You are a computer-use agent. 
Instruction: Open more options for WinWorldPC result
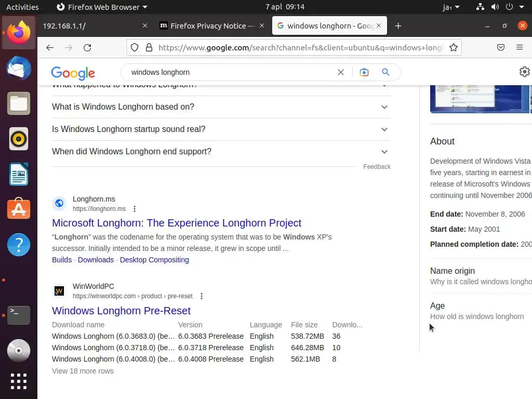202,296
